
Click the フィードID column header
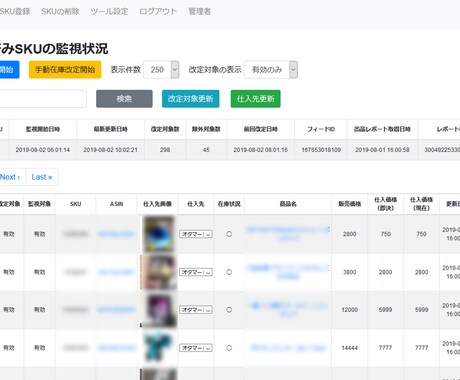coord(321,129)
